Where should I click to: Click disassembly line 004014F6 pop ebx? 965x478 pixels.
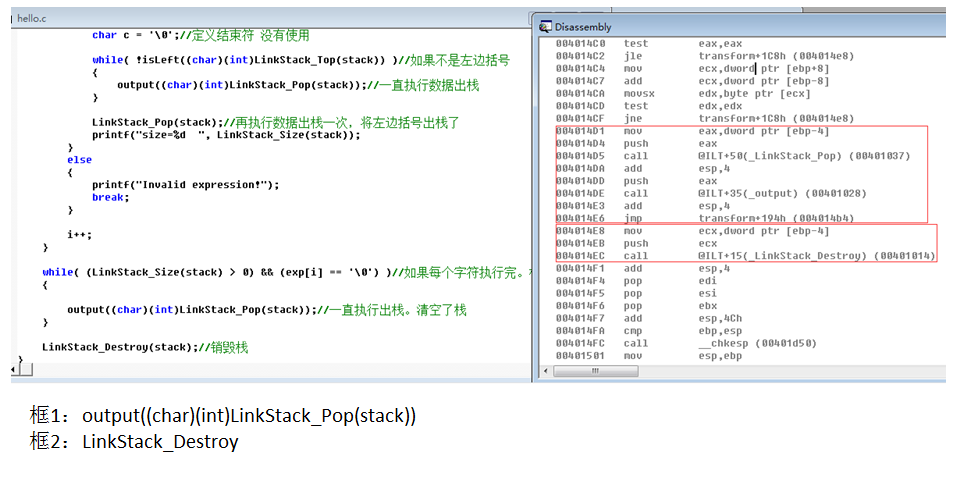[x=636, y=306]
